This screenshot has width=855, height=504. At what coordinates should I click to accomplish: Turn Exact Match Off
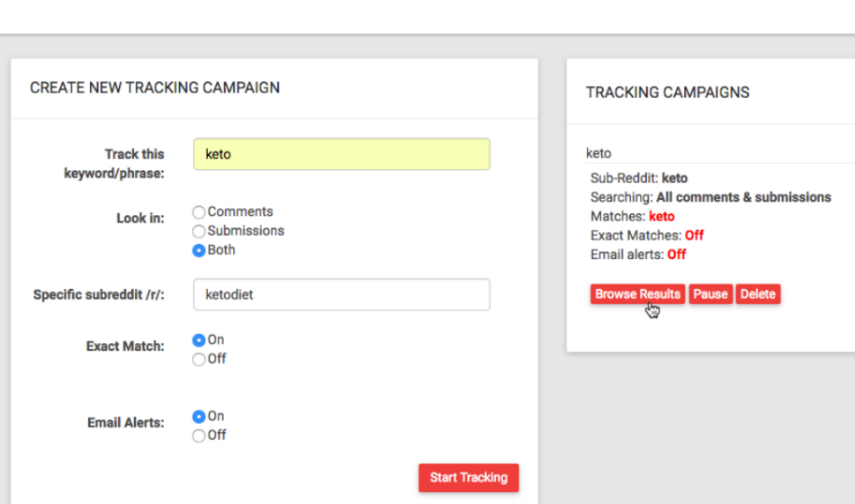(x=199, y=359)
